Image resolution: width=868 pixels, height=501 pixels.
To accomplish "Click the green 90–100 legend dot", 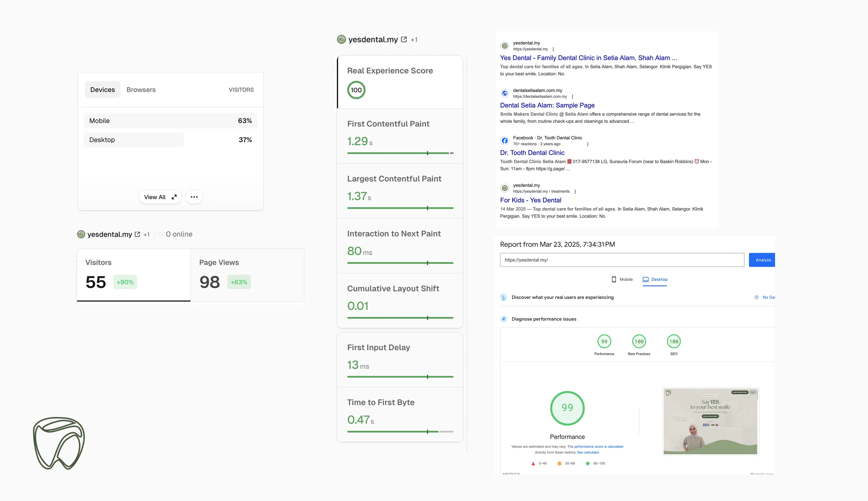I will pos(588,463).
